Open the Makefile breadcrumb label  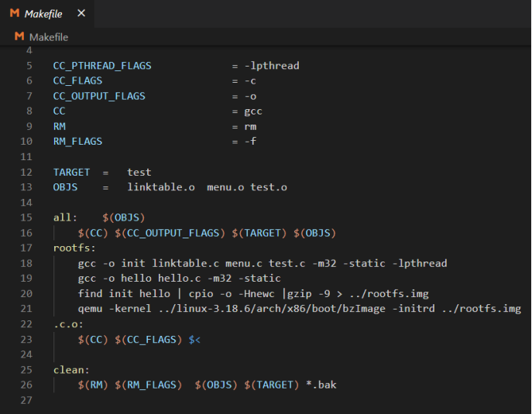click(48, 36)
